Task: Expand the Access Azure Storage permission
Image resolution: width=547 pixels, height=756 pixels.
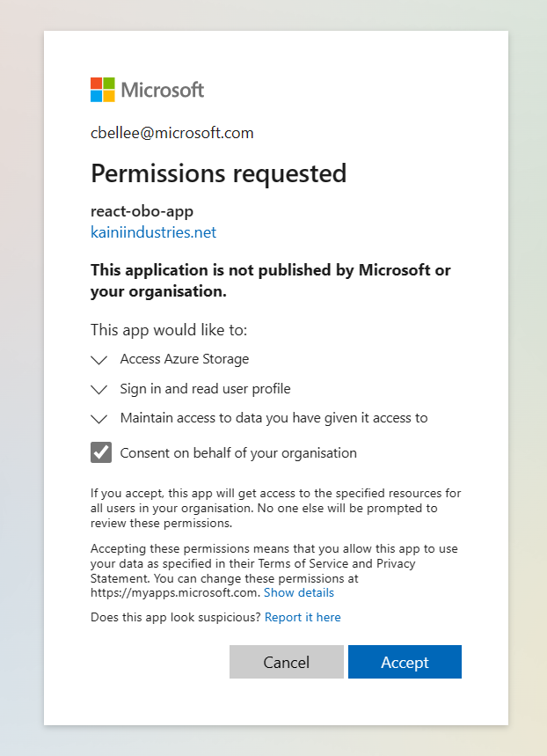Action: (98, 360)
